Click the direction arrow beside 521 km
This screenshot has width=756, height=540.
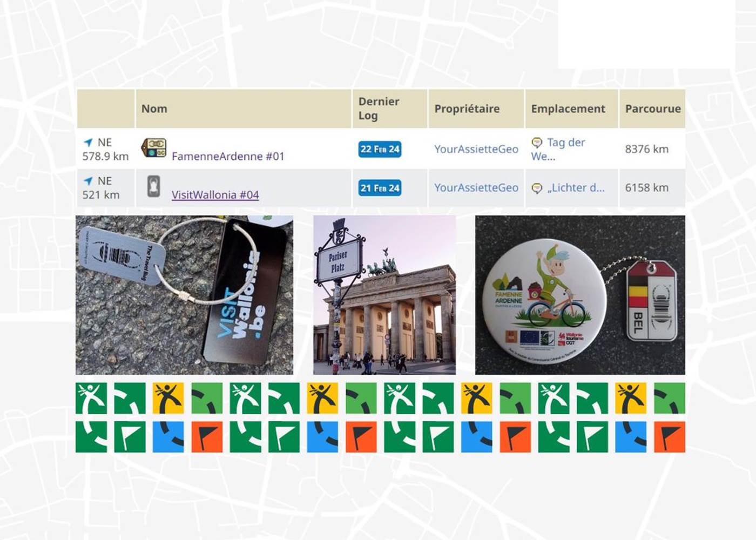point(88,181)
